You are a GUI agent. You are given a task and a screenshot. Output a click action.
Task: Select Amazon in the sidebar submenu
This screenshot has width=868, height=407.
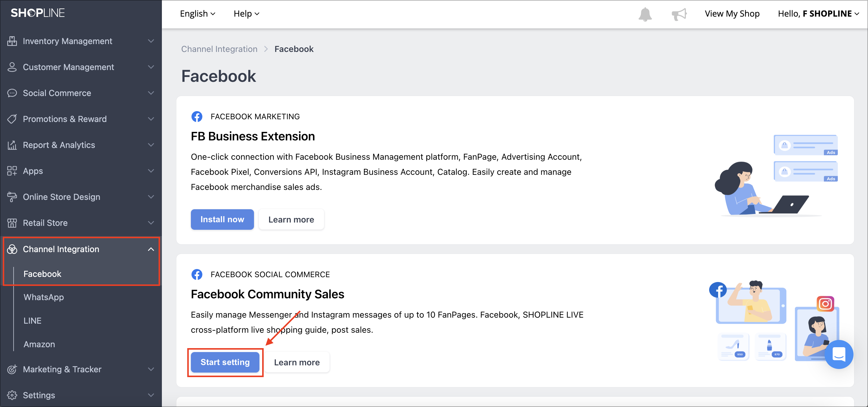point(39,344)
